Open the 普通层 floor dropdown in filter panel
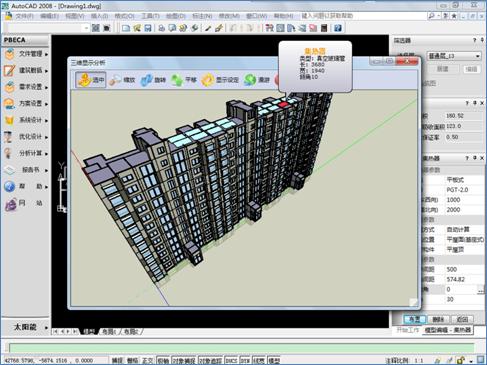This screenshot has height=365, width=487. pyautogui.click(x=454, y=56)
